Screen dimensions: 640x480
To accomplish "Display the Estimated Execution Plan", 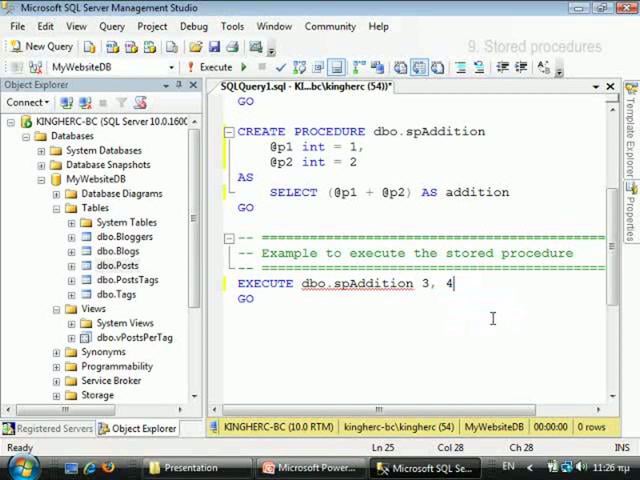I will (x=300, y=67).
